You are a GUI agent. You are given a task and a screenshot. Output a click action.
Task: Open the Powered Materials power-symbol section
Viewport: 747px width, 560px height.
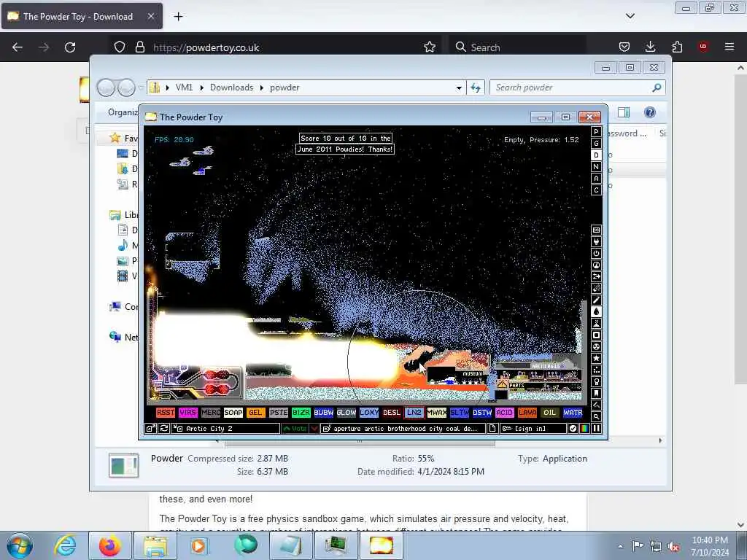(x=596, y=253)
